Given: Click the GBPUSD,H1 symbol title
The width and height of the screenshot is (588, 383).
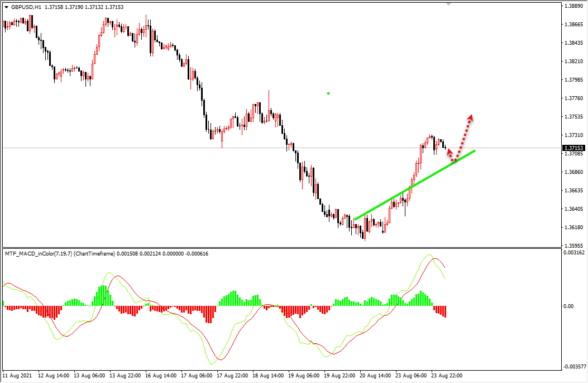Looking at the screenshot, I should (x=26, y=7).
